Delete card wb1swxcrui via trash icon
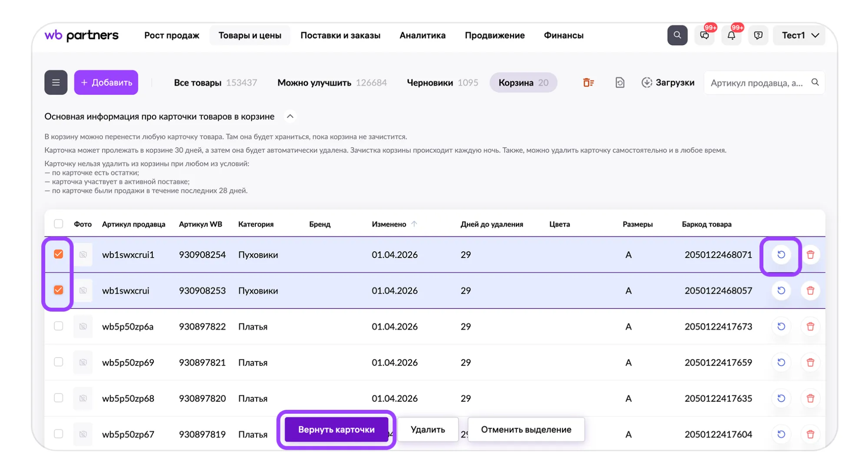Screen dimensions: 868x472 810,290
